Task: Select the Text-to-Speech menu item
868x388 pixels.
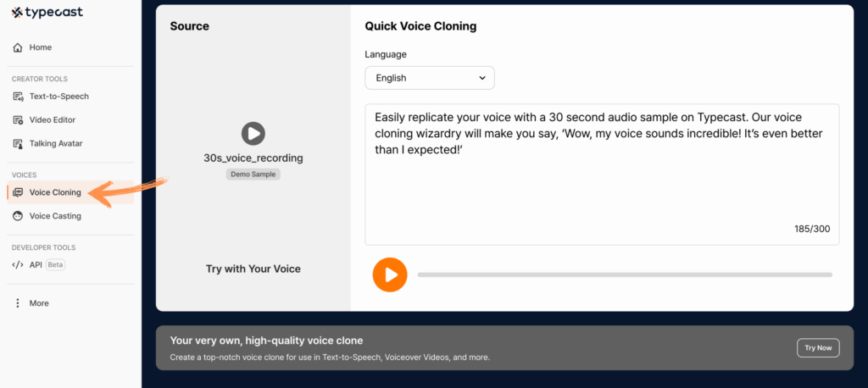Action: click(x=58, y=97)
